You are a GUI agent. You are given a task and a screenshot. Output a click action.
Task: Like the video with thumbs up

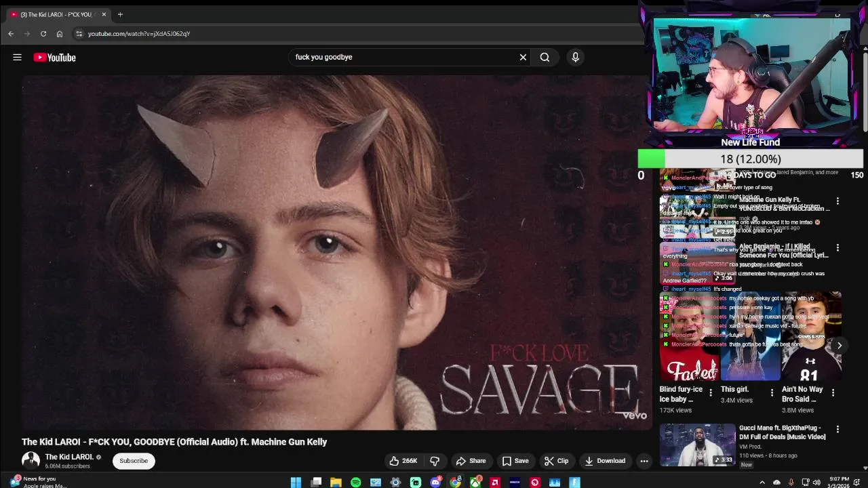point(403,461)
